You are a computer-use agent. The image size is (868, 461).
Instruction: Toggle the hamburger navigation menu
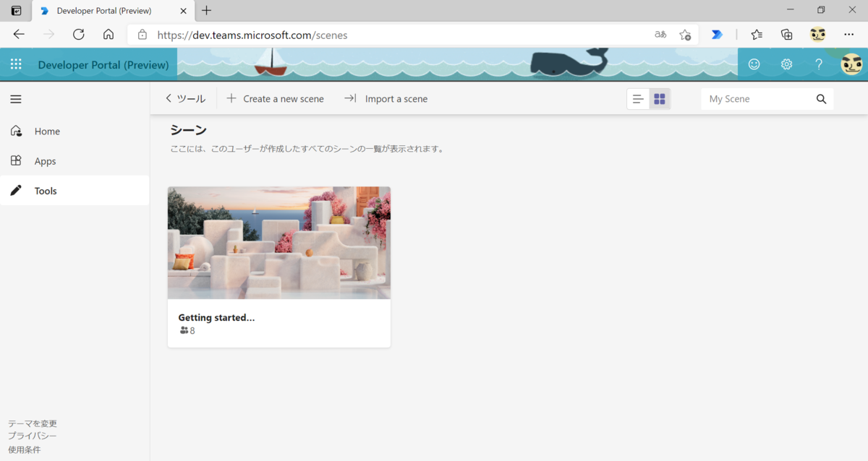16,99
